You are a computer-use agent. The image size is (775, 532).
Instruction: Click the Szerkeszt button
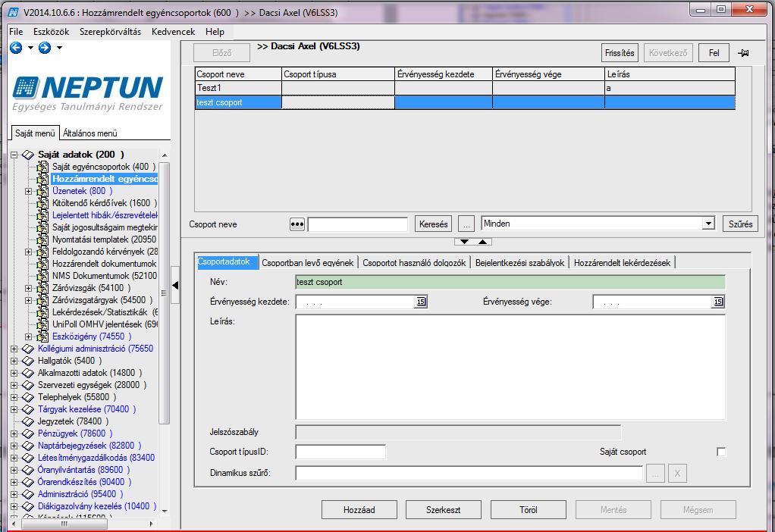[x=444, y=510]
